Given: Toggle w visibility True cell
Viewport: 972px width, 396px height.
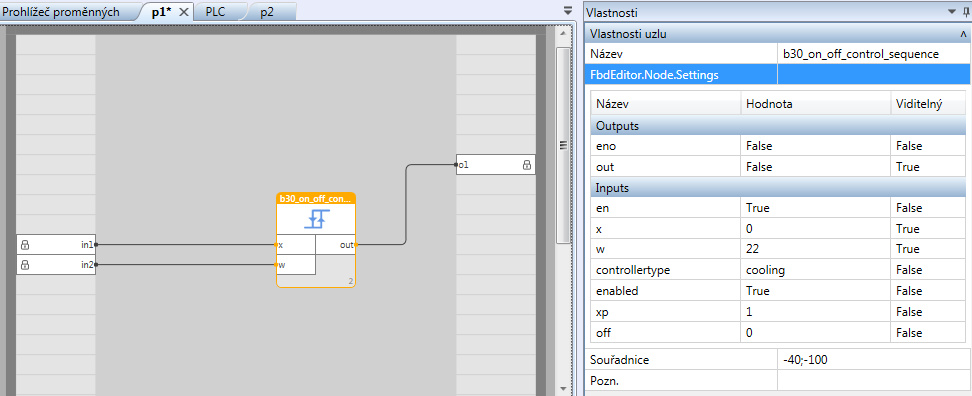Looking at the screenshot, I should [x=928, y=249].
